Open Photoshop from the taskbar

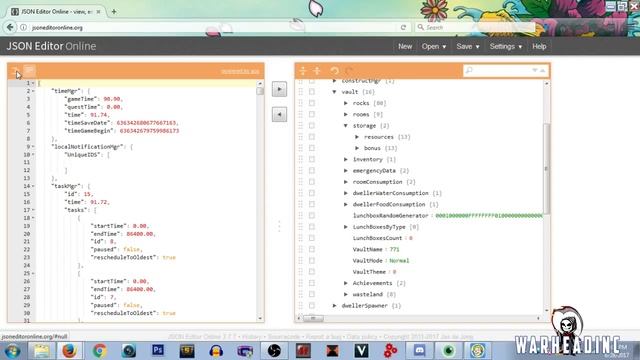(x=158, y=350)
